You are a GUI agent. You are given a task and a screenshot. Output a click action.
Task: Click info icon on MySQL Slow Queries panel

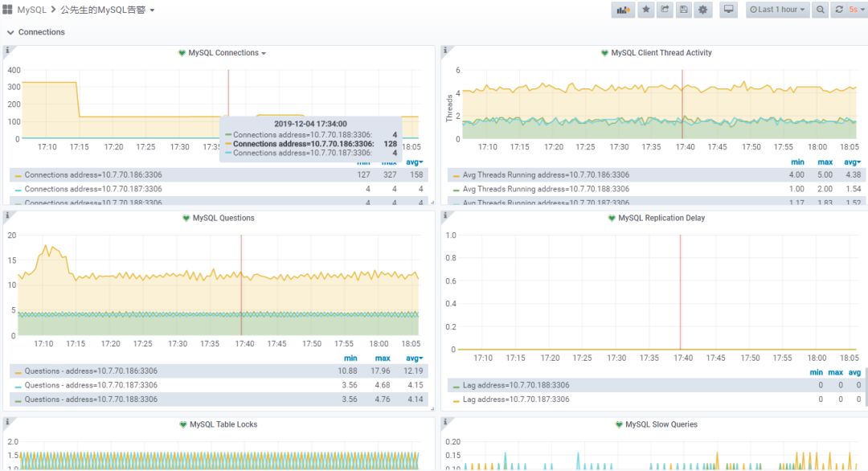pos(444,422)
